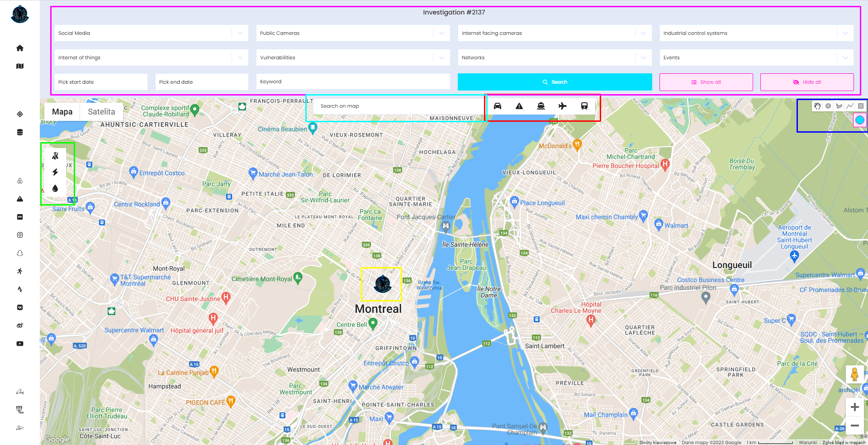Click the Pick start date field

coord(101,82)
